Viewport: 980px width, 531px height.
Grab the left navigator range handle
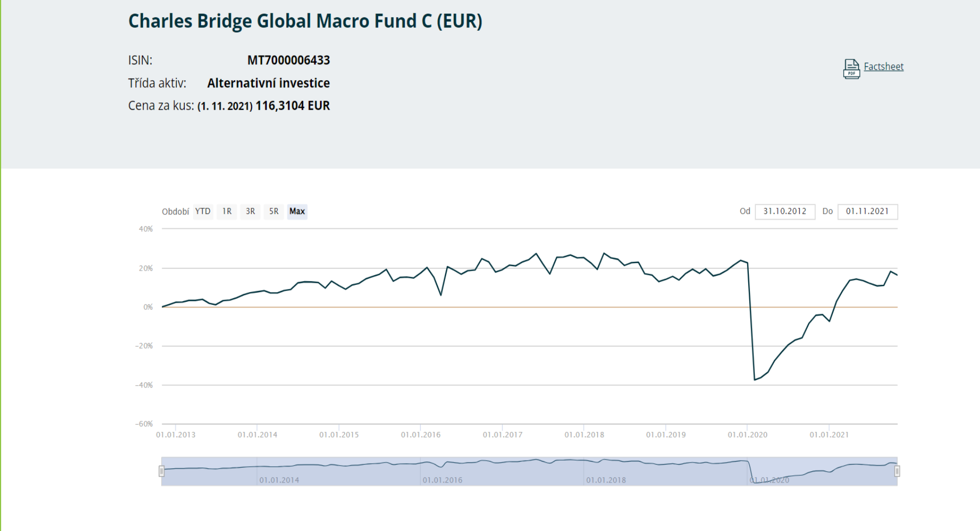click(x=162, y=471)
